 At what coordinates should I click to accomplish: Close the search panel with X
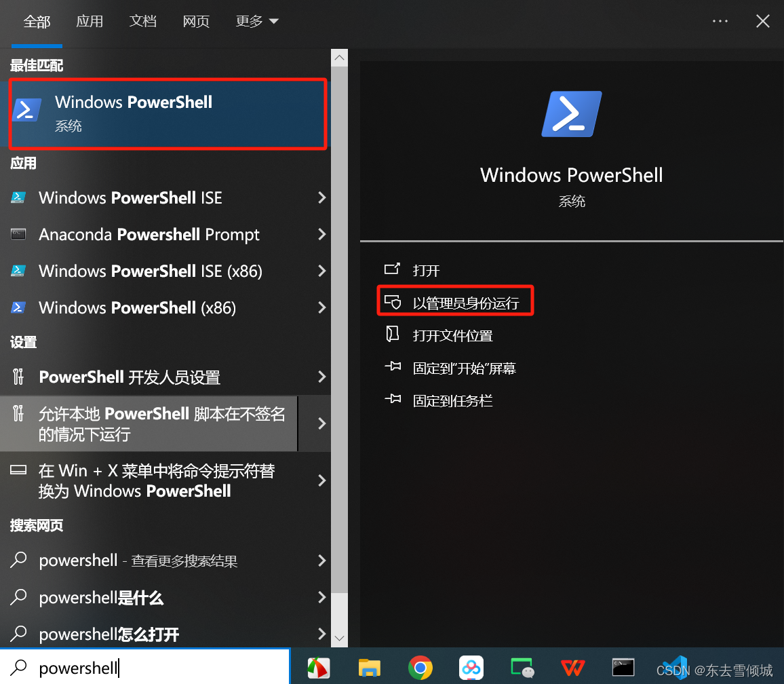(762, 21)
